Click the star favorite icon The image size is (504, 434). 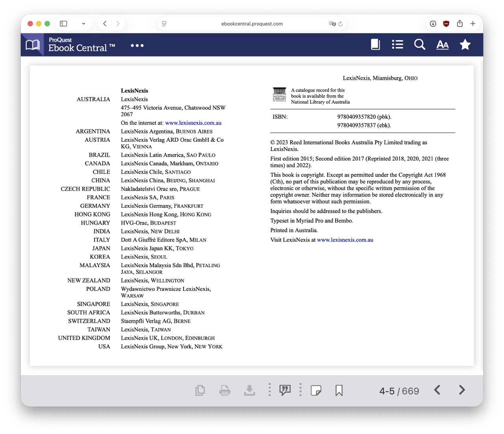tap(465, 45)
